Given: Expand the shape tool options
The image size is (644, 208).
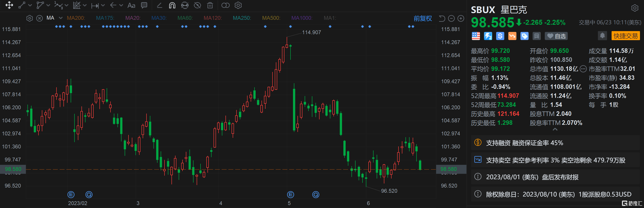Looking at the screenshot, I should [x=48, y=5].
